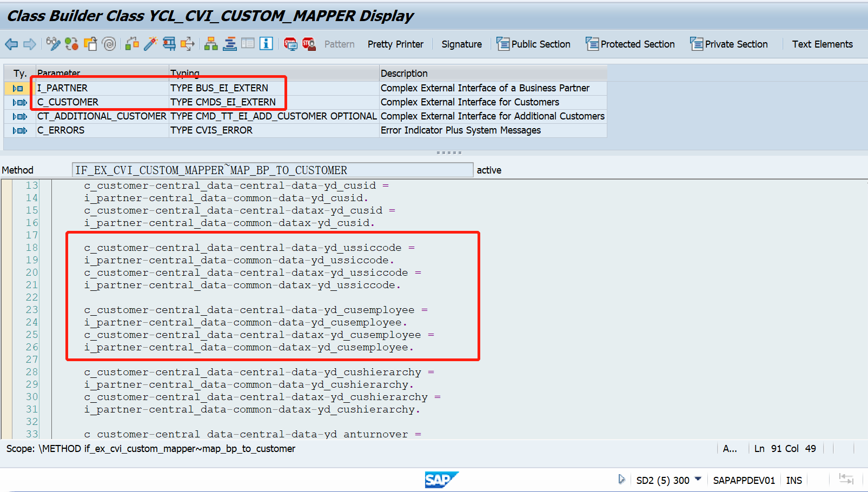
Task: Go back with the left arrow icon
Action: coord(11,44)
